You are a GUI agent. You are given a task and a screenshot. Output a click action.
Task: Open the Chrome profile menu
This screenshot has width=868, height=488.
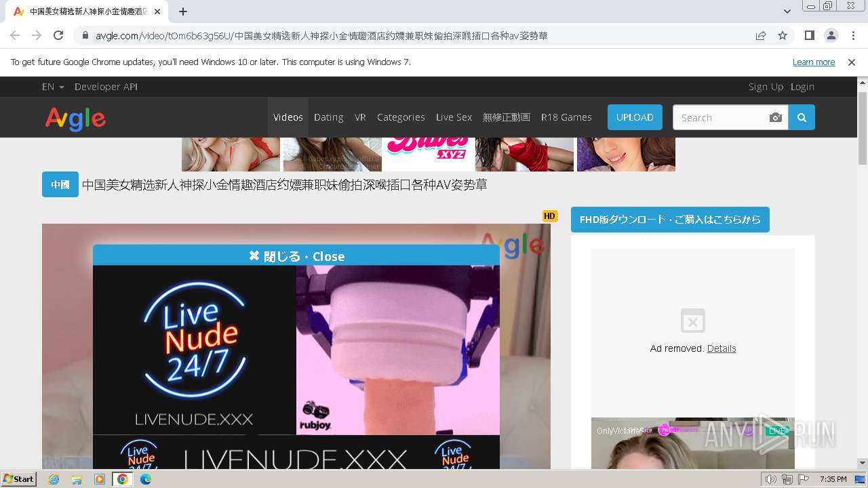[x=831, y=36]
